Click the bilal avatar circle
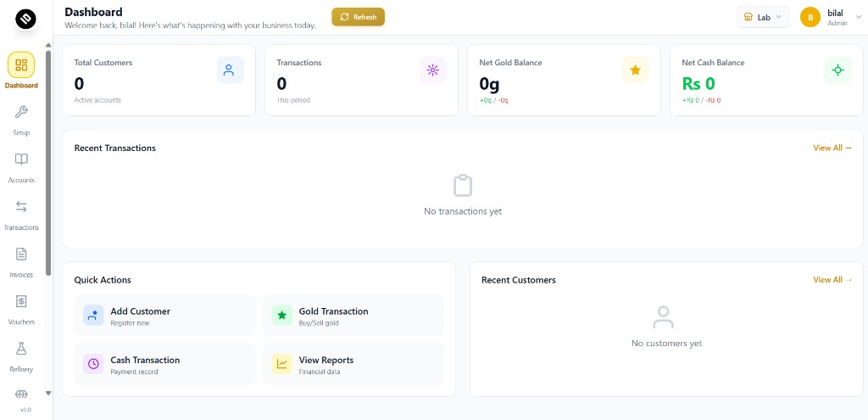The image size is (868, 420). click(810, 17)
